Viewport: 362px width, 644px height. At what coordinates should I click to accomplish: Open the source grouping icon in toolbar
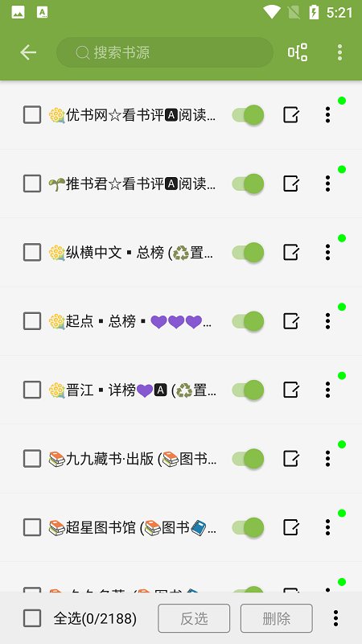298,52
